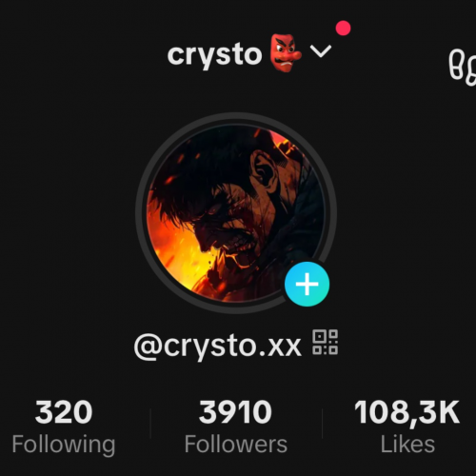Click the divider between Followers and Likes

point(322,424)
